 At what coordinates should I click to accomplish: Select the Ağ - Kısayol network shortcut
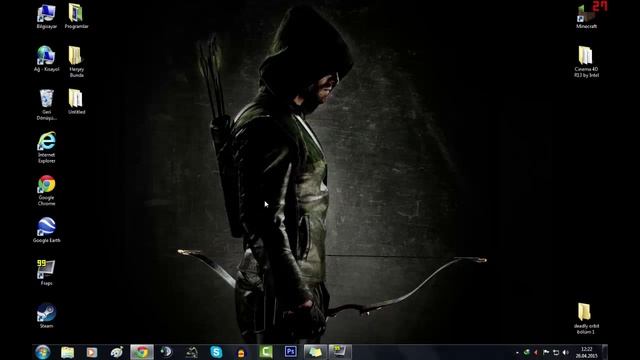click(47, 59)
